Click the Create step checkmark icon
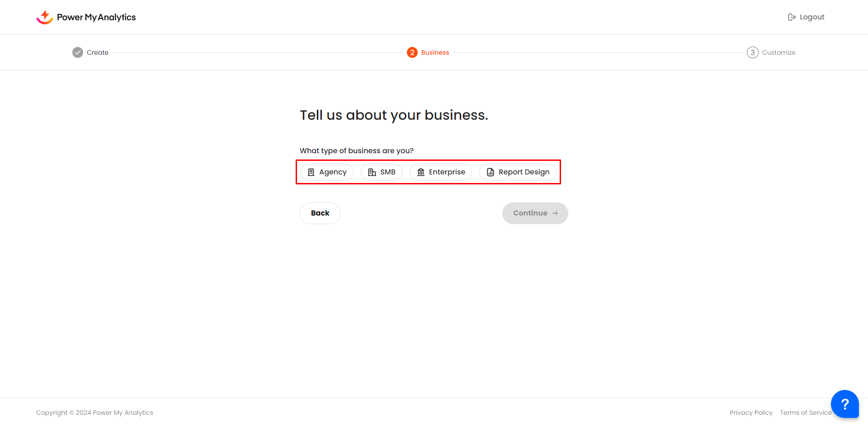The height and width of the screenshot is (427, 868). pyautogui.click(x=78, y=52)
